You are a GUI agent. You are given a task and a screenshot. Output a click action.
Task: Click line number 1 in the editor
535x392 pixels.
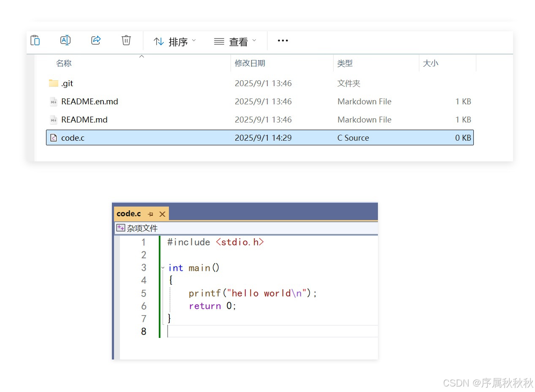(x=144, y=242)
